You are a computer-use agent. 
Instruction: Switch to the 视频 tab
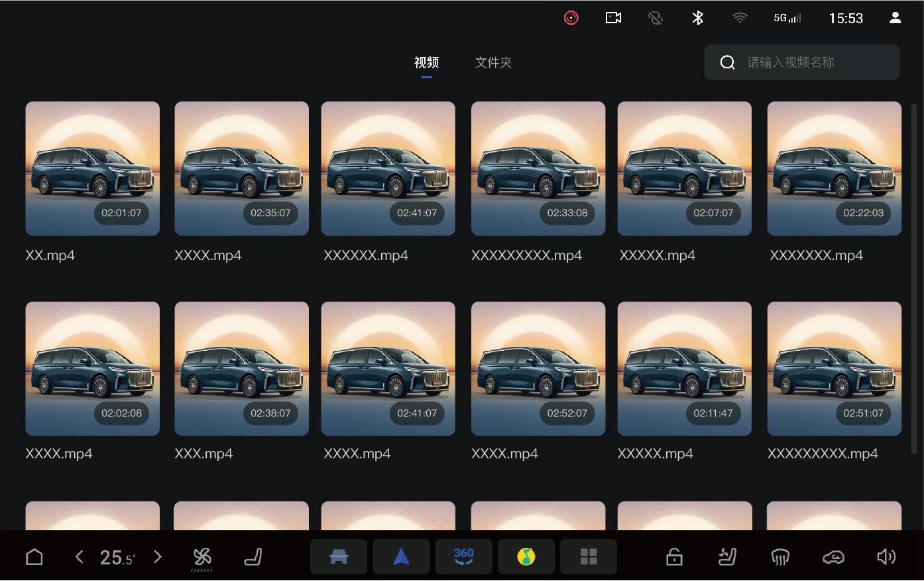tap(426, 62)
